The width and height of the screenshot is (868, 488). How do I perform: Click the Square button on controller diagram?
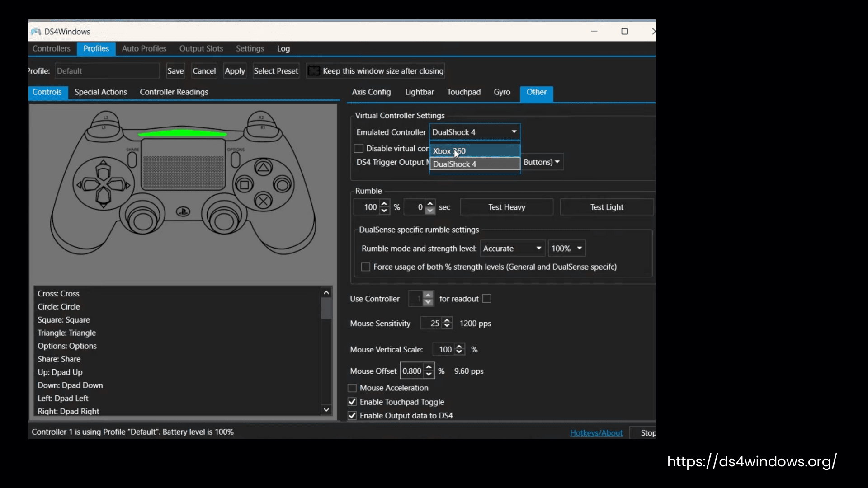[x=245, y=184]
